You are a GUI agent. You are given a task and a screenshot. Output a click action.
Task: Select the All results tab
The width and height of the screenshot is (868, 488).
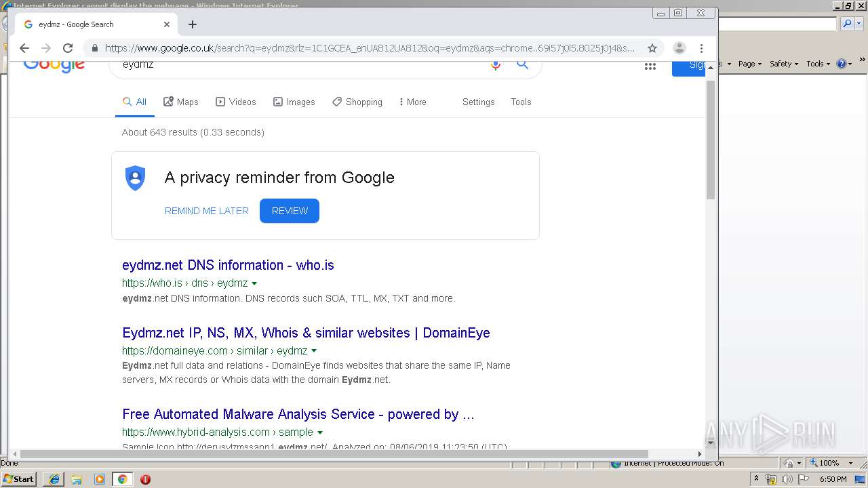(134, 102)
